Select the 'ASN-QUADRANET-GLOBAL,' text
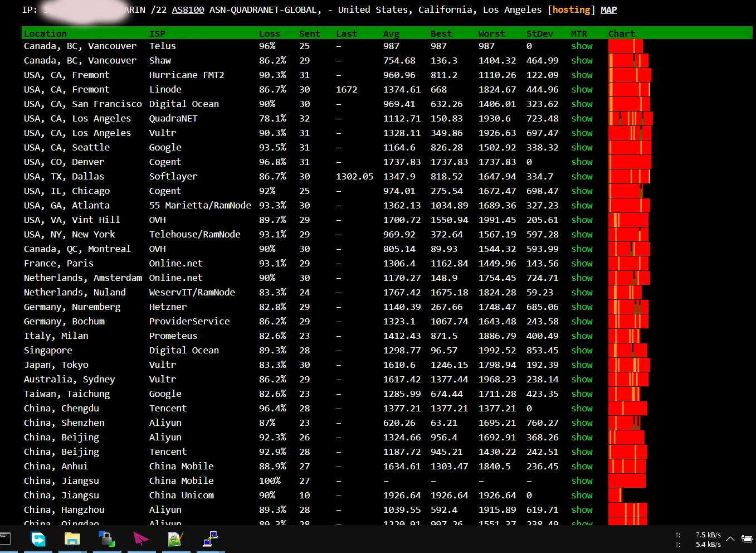Screen dimensions: 756x553 [265, 10]
